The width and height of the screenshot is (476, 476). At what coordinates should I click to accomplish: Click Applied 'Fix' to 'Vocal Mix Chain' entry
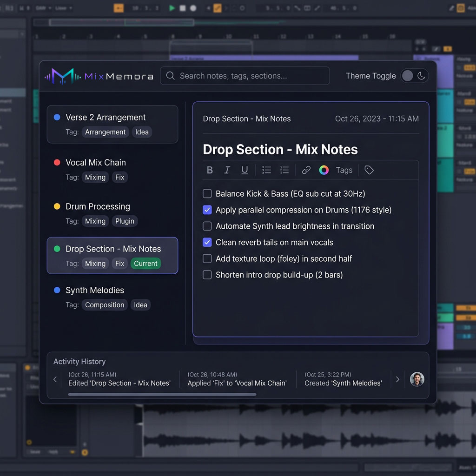pos(237,379)
